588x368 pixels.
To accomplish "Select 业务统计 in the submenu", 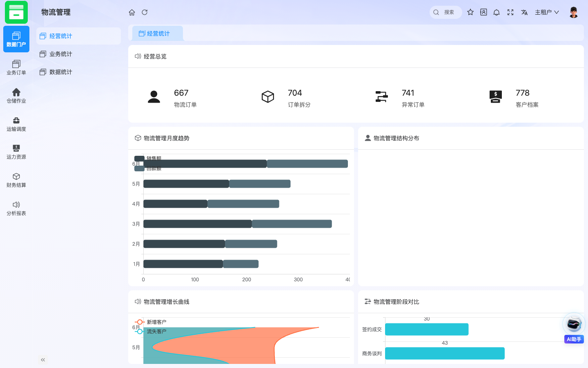I will 78,54.
